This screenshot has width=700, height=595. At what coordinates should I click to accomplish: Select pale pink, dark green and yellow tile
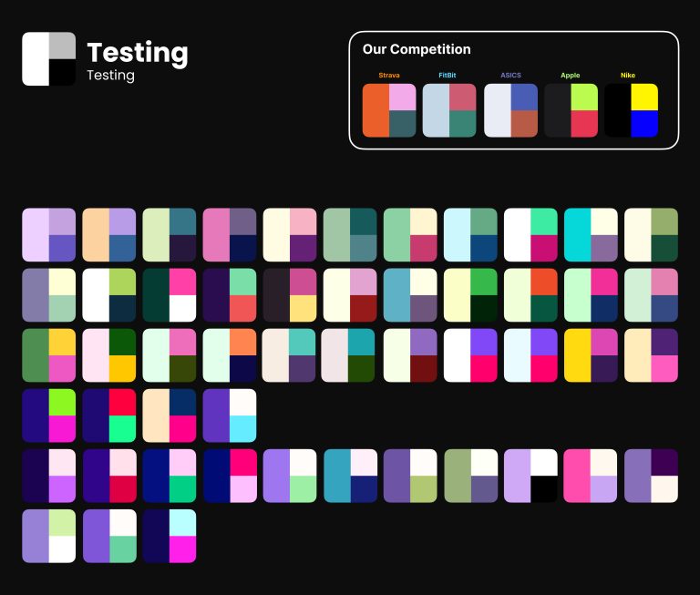click(109, 355)
